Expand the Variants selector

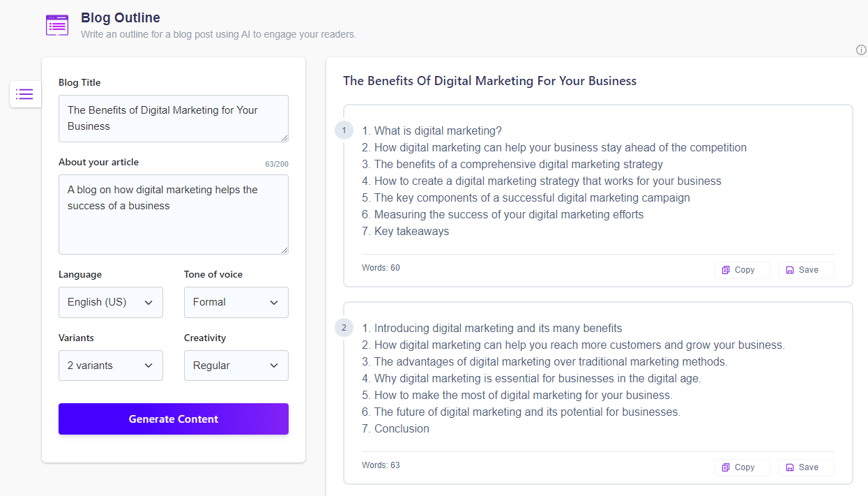pos(110,365)
